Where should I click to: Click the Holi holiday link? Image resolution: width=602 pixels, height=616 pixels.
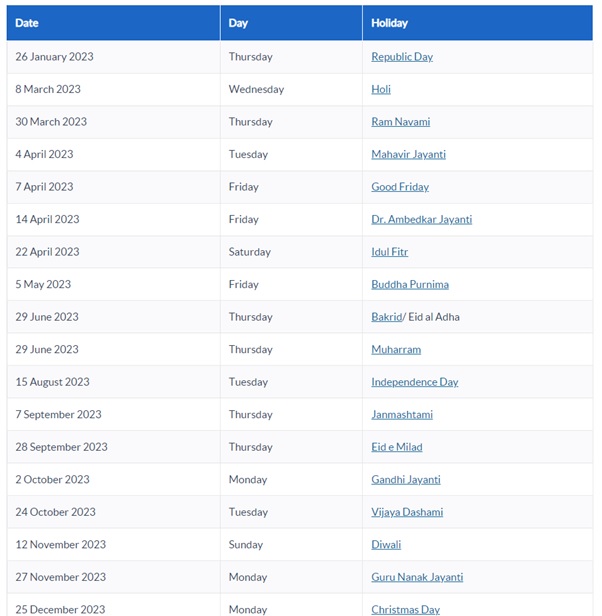[381, 89]
